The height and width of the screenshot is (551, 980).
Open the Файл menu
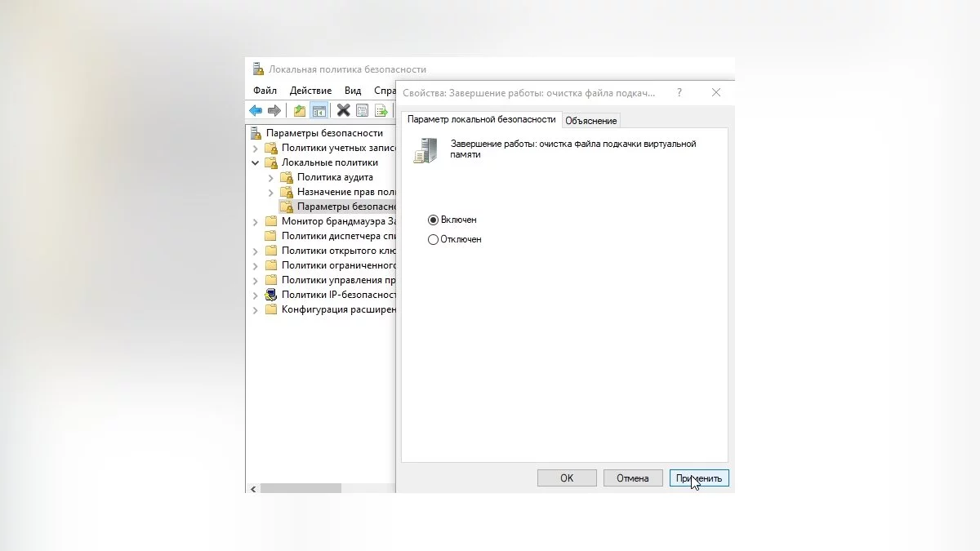click(265, 91)
